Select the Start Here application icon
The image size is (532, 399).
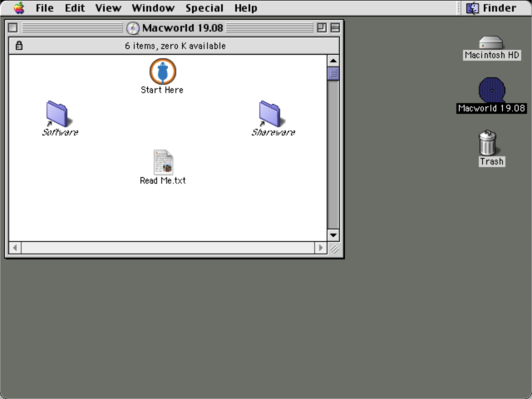tap(163, 71)
